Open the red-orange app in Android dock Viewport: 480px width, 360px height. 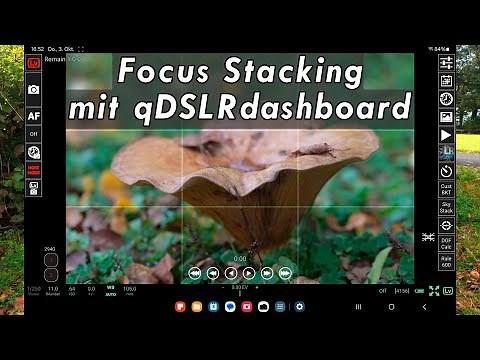pyautogui.click(x=180, y=307)
